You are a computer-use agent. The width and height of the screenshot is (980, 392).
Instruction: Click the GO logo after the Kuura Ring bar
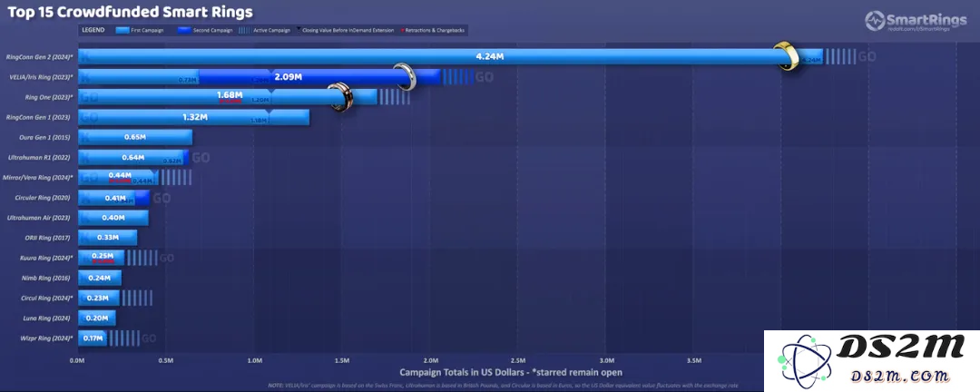[x=167, y=259]
